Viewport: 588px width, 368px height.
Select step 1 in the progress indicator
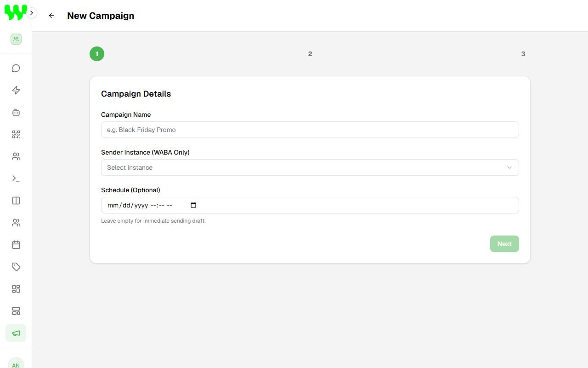97,54
